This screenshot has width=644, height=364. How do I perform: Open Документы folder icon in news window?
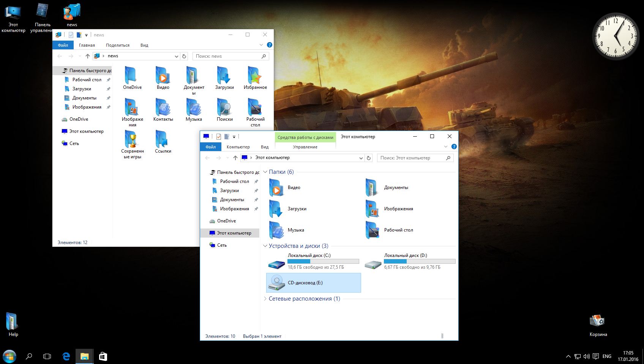(x=194, y=75)
